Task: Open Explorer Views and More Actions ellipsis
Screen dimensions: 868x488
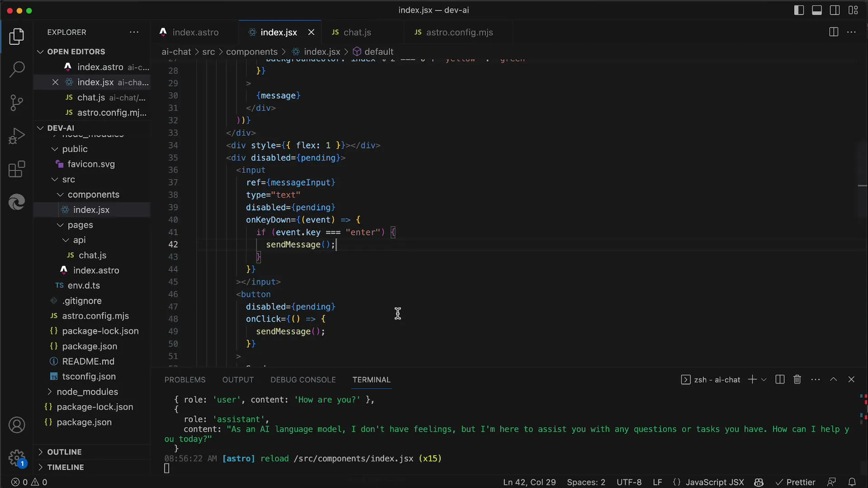Action: 134,32
